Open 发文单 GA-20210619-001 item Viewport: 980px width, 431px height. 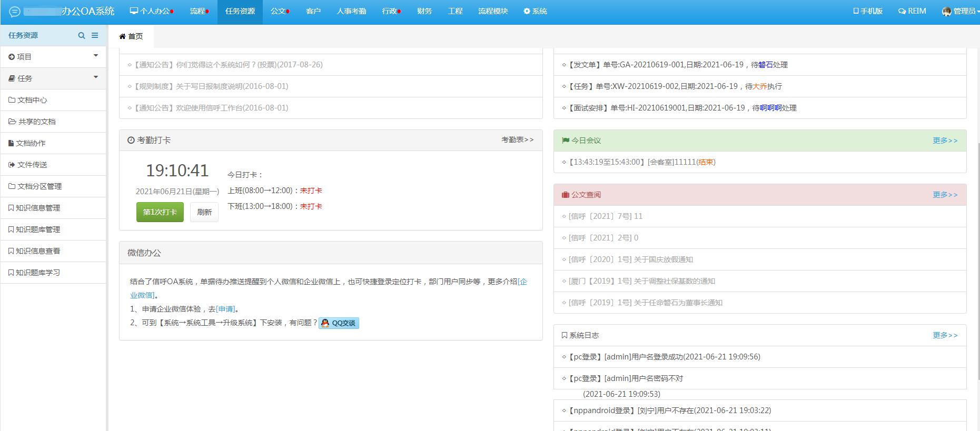[760, 65]
